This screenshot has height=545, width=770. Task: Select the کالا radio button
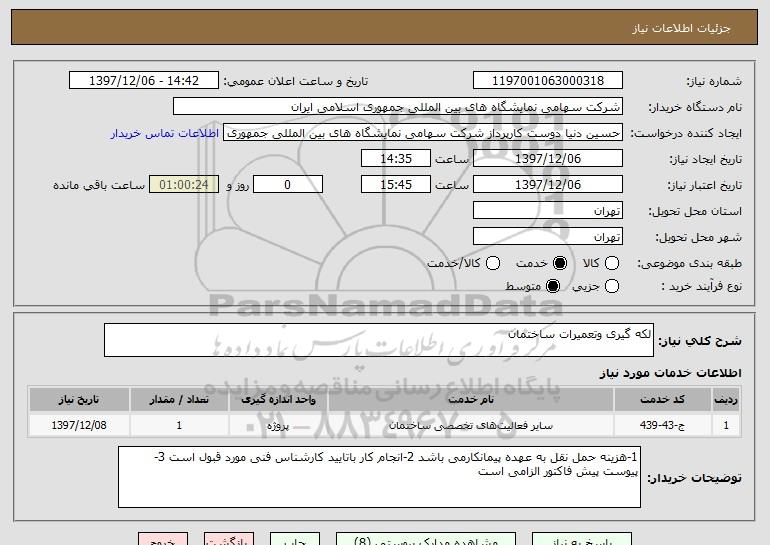point(611,264)
